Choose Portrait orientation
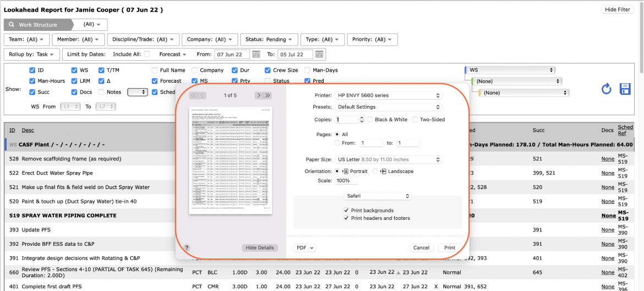Viewport: 644px width, 291px height. [x=337, y=171]
